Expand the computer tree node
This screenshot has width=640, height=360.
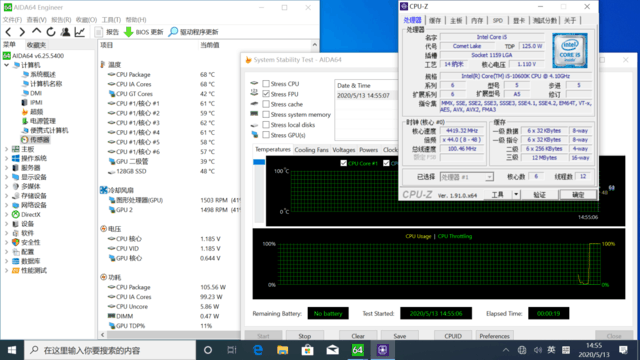tap(7, 65)
